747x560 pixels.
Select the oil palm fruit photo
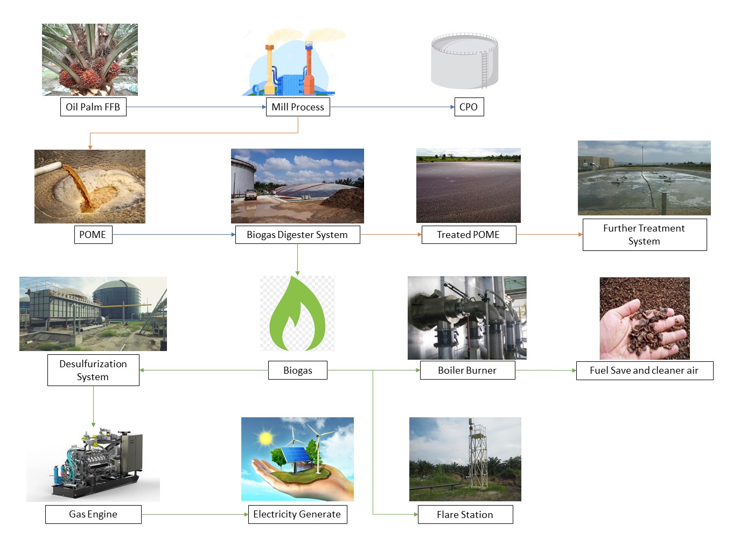pyautogui.click(x=90, y=59)
